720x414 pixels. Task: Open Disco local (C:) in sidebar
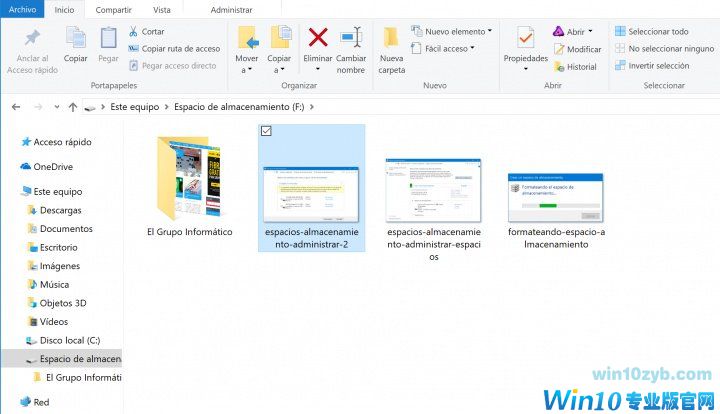(63, 341)
